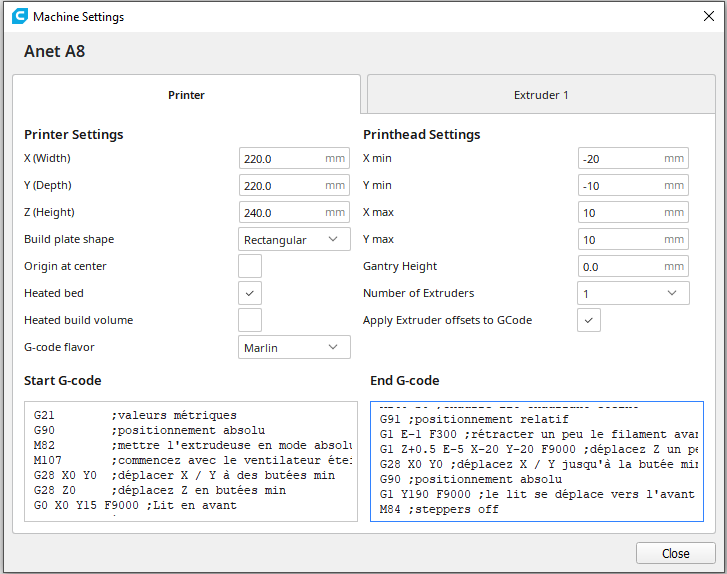Screen dimensions: 727x574
Task: Click the 'G1 E-1 F300' line in End G-code
Action: click(x=539, y=434)
